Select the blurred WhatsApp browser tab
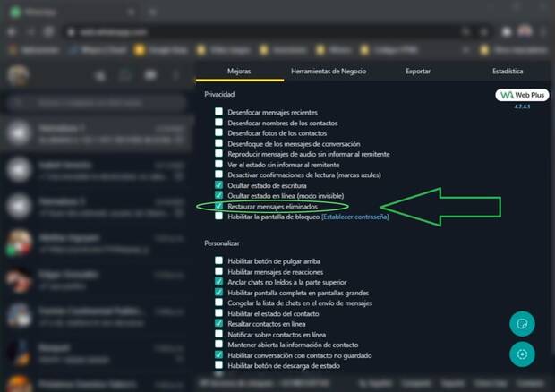This screenshot has height=392, width=555. coord(73,12)
